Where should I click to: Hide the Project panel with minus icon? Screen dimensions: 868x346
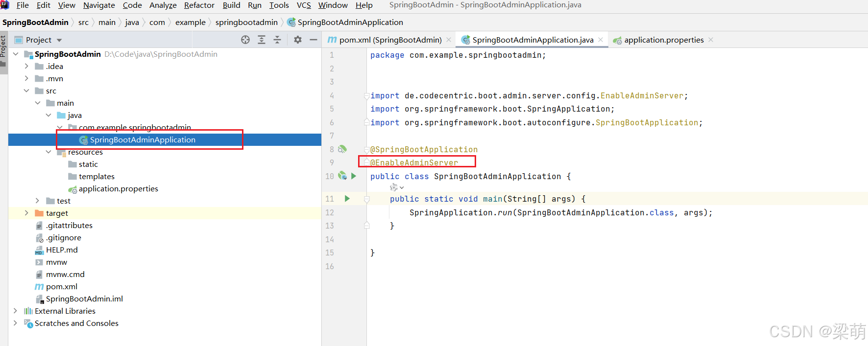pyautogui.click(x=313, y=40)
